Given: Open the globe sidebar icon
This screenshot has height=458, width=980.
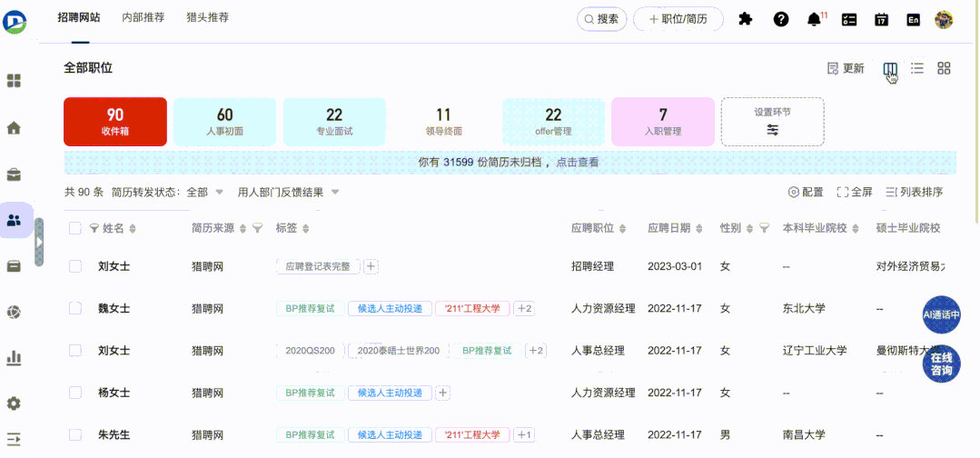Looking at the screenshot, I should point(14,312).
